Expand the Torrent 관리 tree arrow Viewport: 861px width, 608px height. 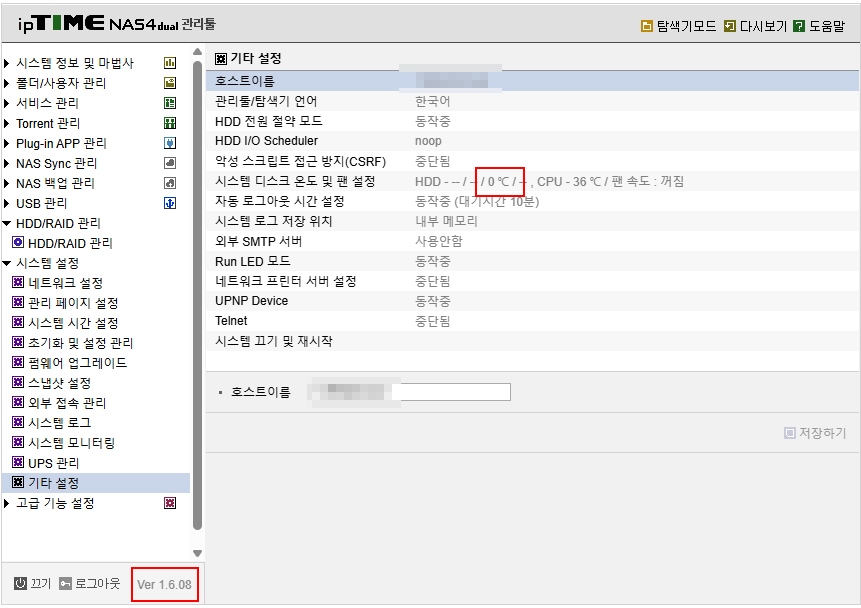point(7,123)
